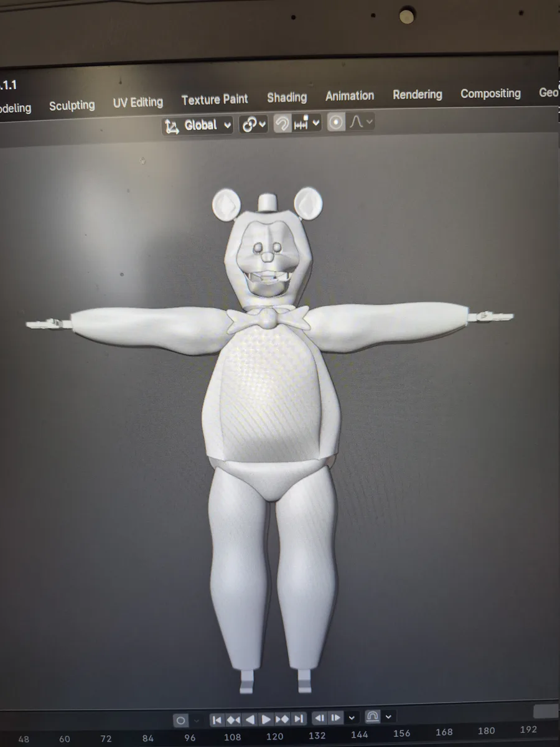560x747 pixels.
Task: Open the Shading workspace tab
Action: pyautogui.click(x=287, y=97)
